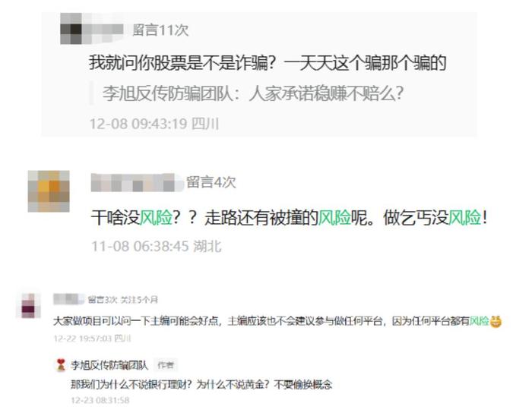This screenshot has width=532, height=416.
Task: Open the 李旭反传防骗团队 author name
Action: click(109, 365)
